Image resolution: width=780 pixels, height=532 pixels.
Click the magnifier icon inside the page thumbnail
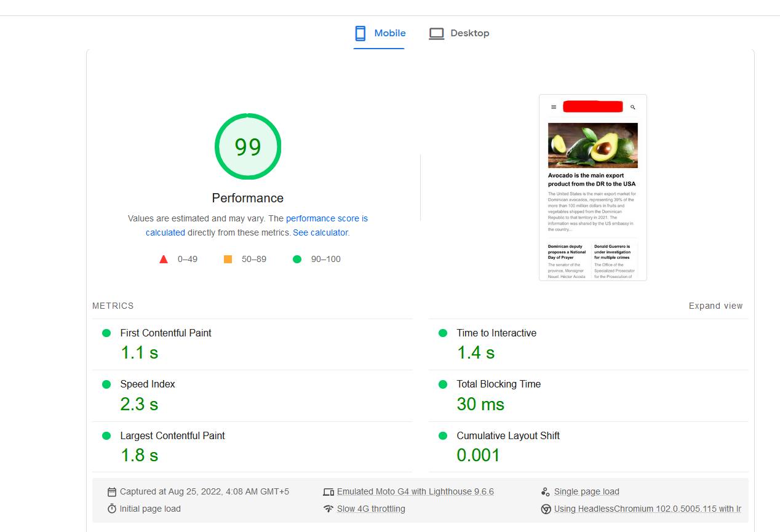click(632, 106)
